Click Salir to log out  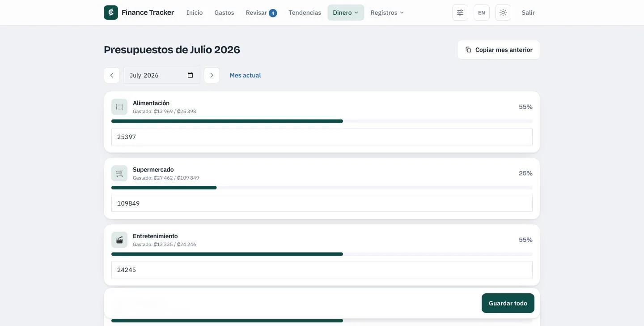point(528,13)
